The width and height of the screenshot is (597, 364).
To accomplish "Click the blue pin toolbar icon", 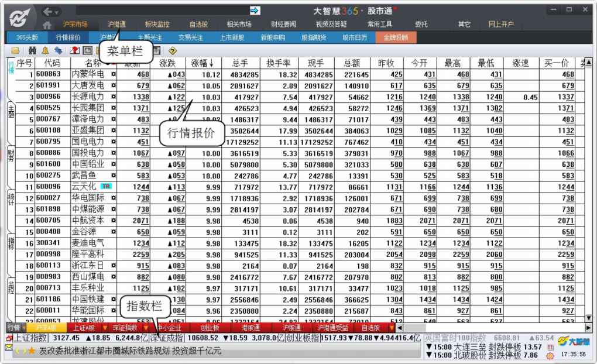I will click(59, 51).
